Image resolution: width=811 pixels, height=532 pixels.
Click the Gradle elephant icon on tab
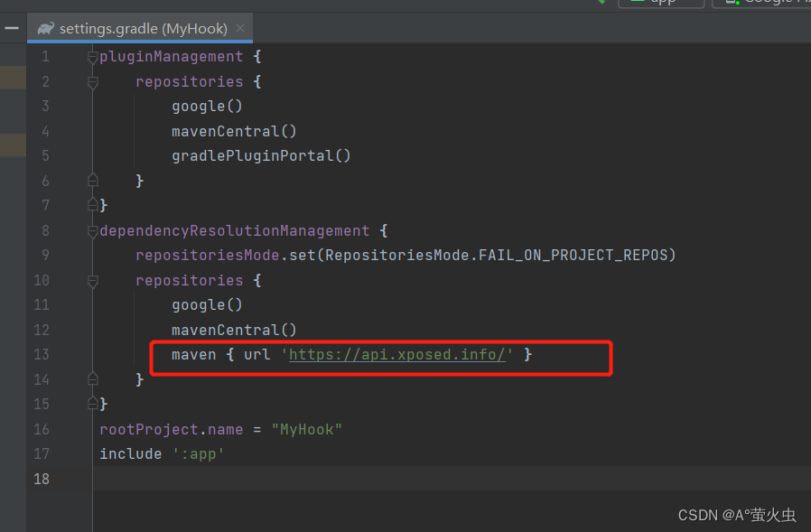pos(45,29)
